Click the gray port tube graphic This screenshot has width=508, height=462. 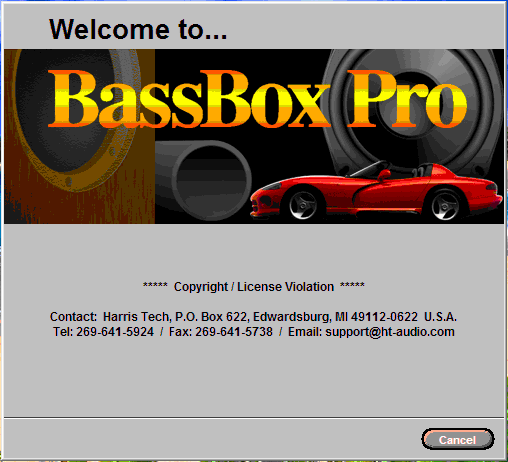coord(203,180)
